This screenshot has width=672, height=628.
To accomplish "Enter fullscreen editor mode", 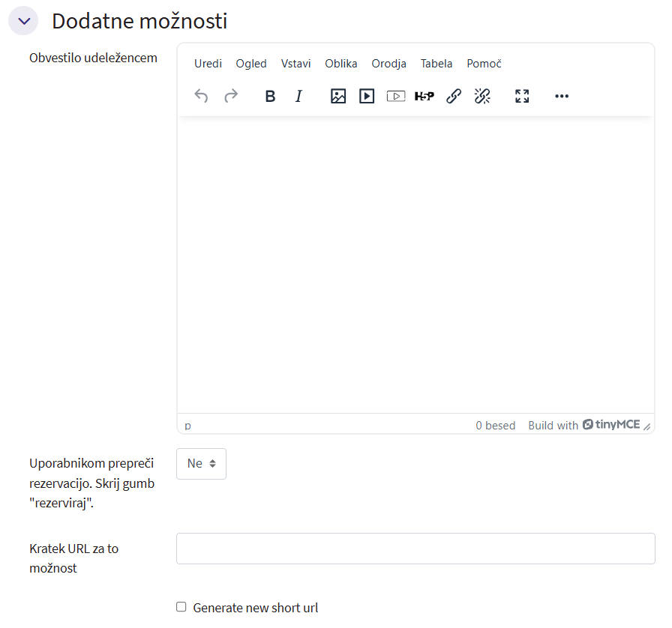I will coord(522,96).
